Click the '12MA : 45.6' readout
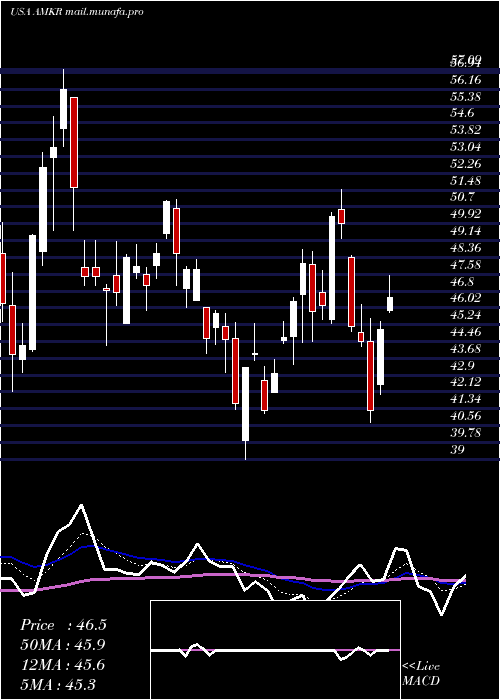The height and width of the screenshot is (700, 500). pos(62,665)
